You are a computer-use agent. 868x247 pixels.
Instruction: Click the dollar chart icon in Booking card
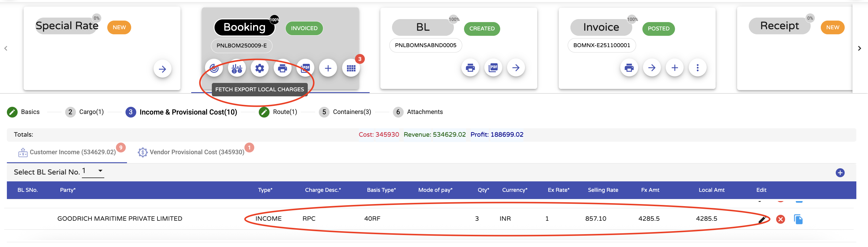237,68
